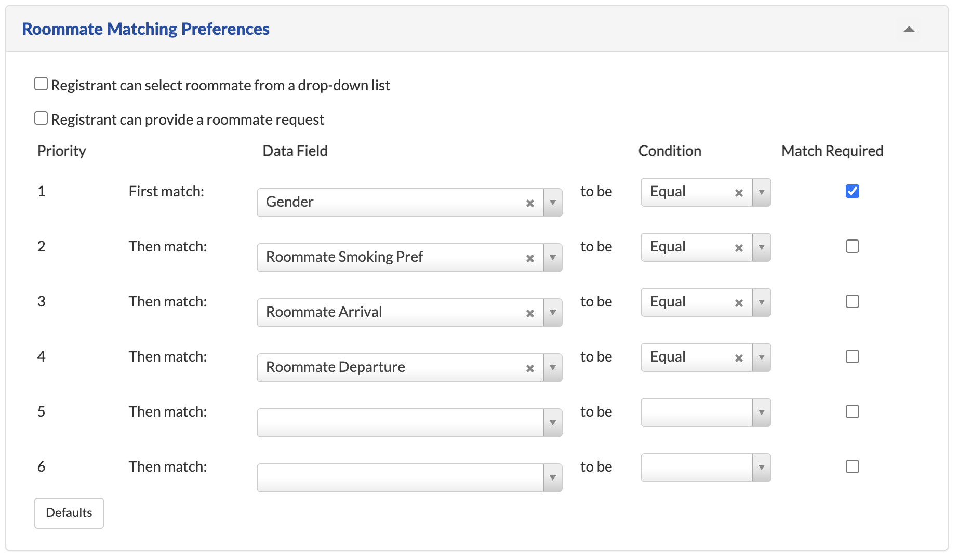Check Match Required for Roommate Departure
Screen dimensions: 958x560
852,356
